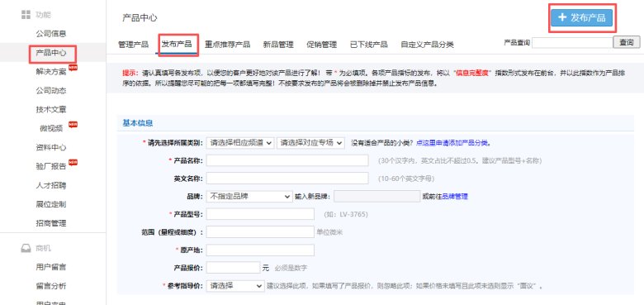This screenshot has height=305, width=644.
Task: Click the 品牌管理 link
Action: click(x=455, y=197)
